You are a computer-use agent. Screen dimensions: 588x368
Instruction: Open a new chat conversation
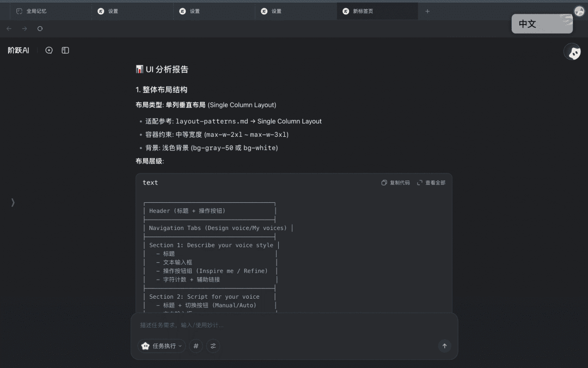click(49, 50)
